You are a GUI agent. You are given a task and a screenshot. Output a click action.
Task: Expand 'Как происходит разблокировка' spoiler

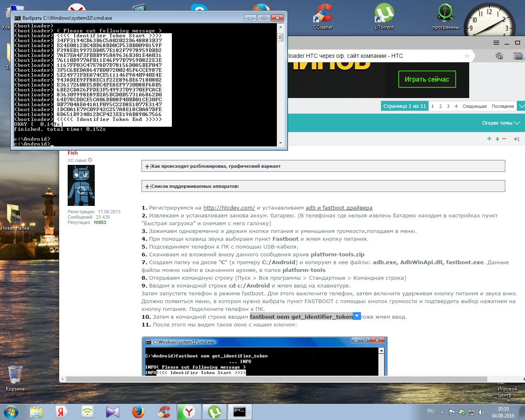[x=147, y=167]
